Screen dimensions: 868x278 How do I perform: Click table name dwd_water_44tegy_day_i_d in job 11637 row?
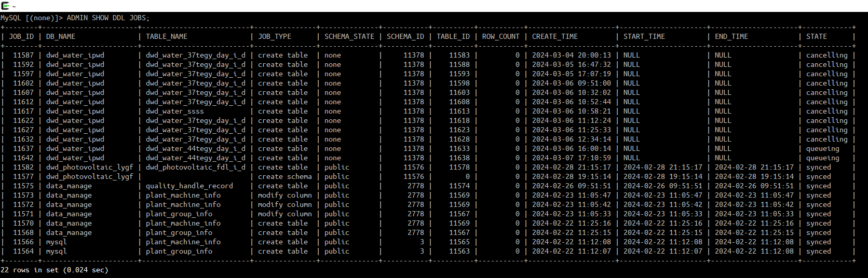tap(196, 149)
